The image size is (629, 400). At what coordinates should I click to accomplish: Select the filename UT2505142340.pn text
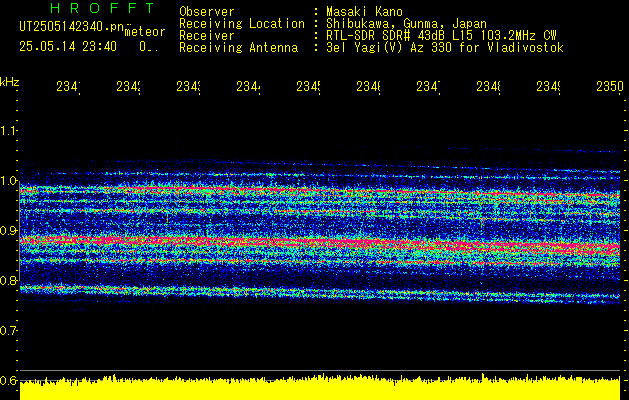[x=72, y=26]
